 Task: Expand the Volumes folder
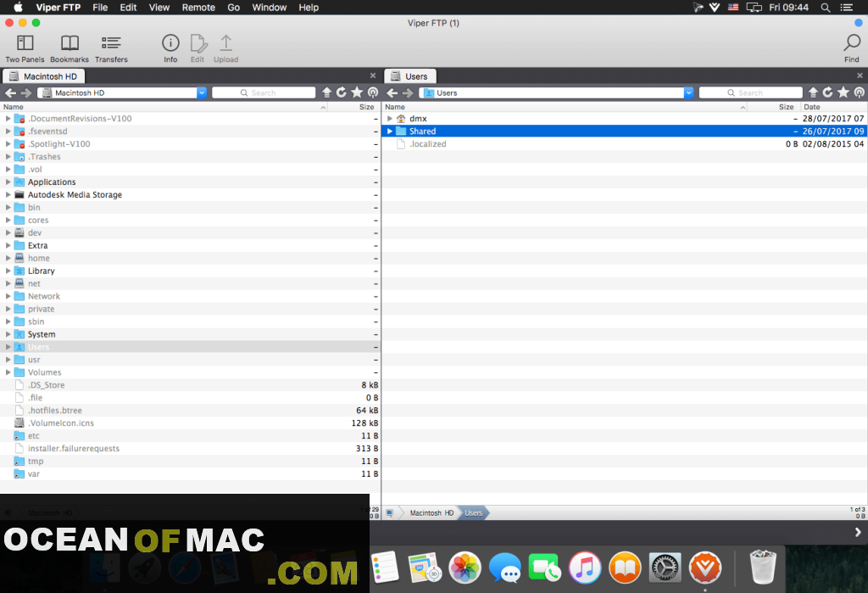click(8, 372)
